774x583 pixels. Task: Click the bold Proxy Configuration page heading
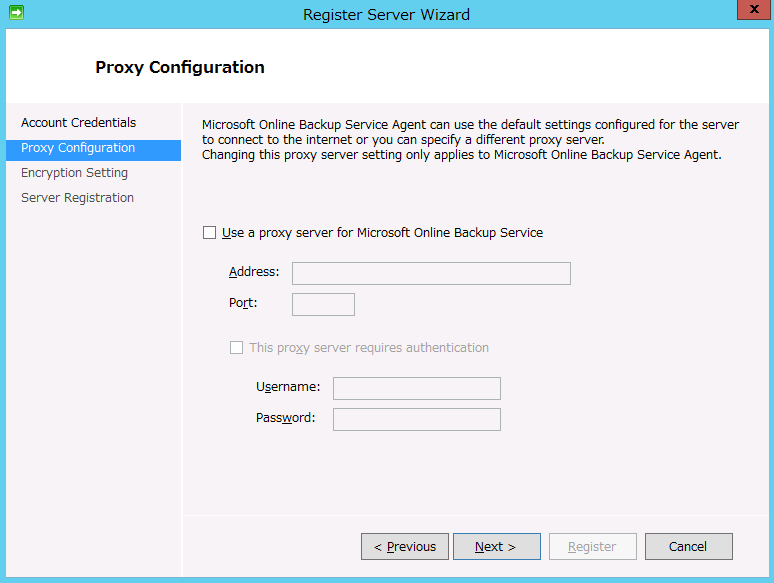click(x=180, y=68)
